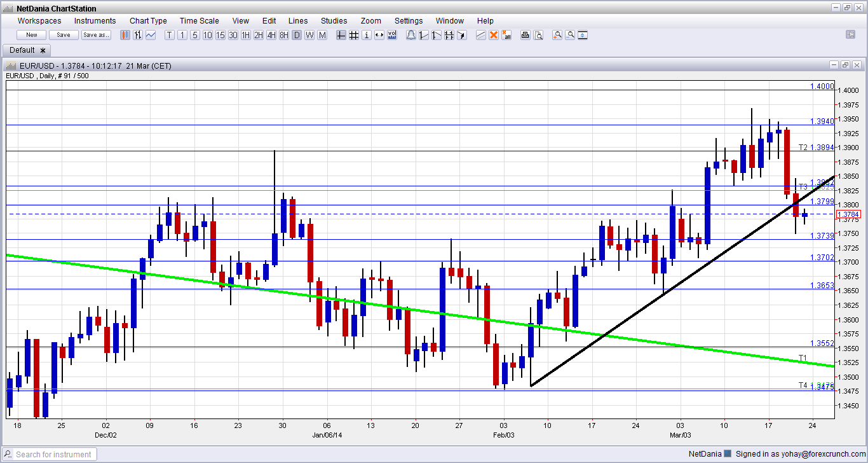Zoom out of the chart
The width and height of the screenshot is (868, 463).
(570, 35)
